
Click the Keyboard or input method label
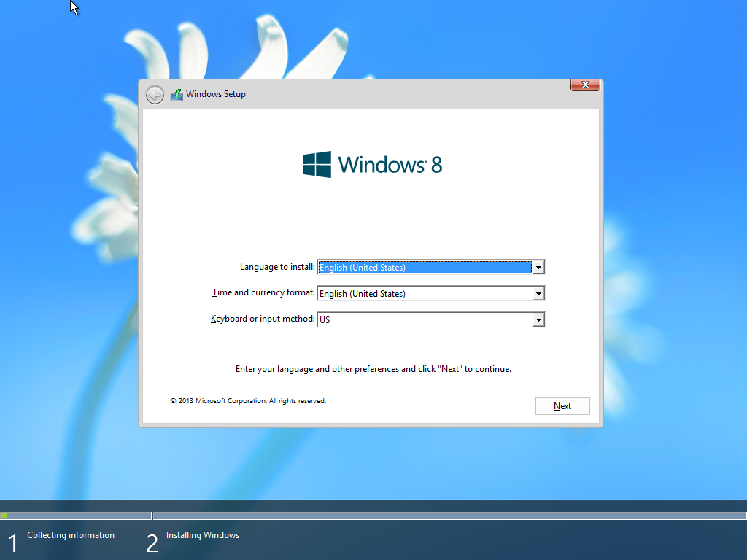coord(263,319)
